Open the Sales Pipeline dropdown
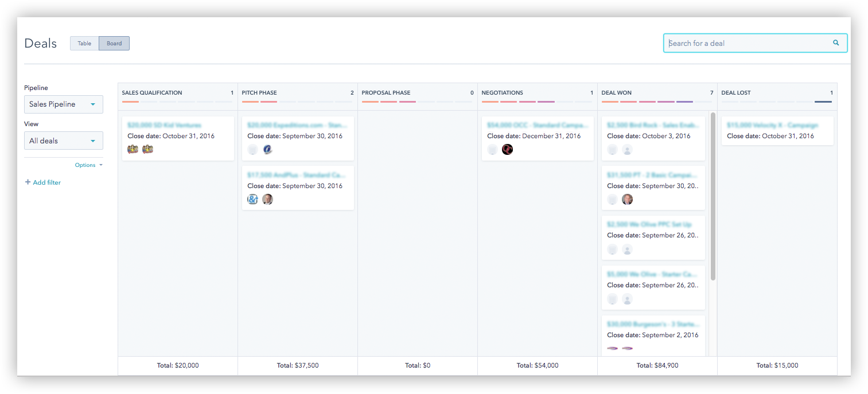The height and width of the screenshot is (394, 868). tap(64, 104)
